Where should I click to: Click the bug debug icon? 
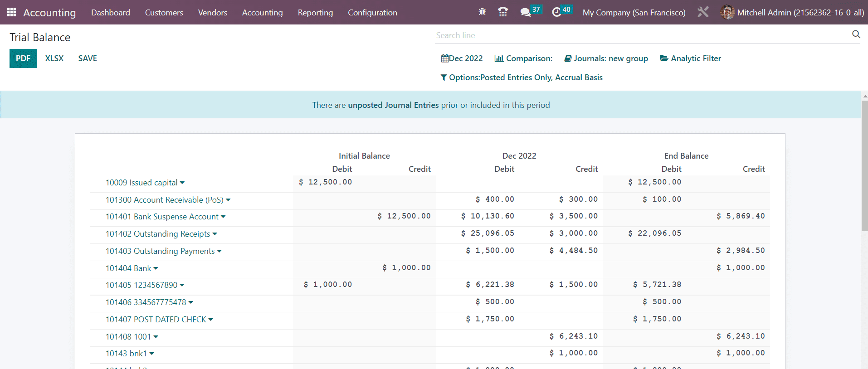click(x=482, y=12)
